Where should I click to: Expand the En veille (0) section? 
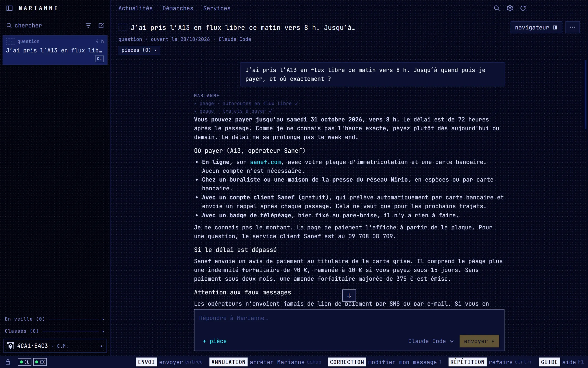[55, 319]
